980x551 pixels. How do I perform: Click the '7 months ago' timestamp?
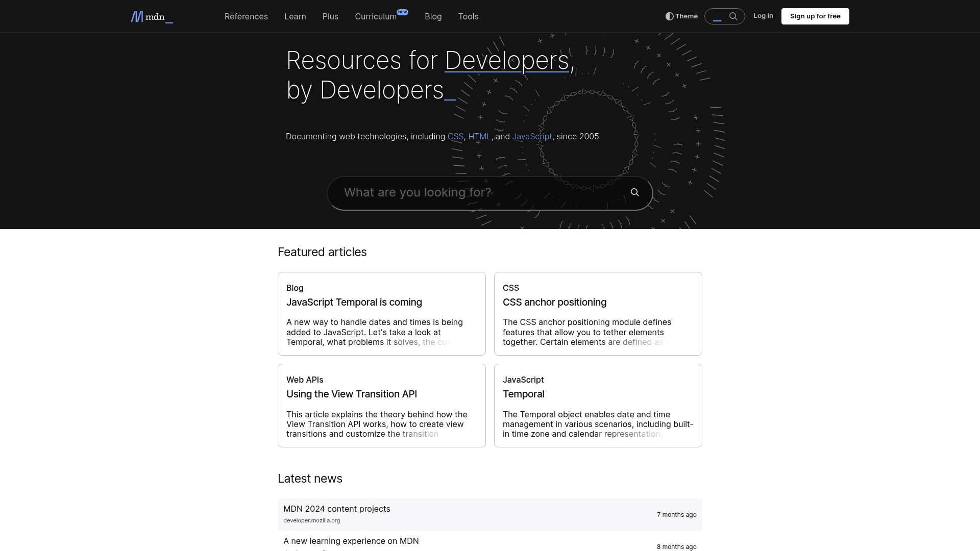[x=676, y=515]
